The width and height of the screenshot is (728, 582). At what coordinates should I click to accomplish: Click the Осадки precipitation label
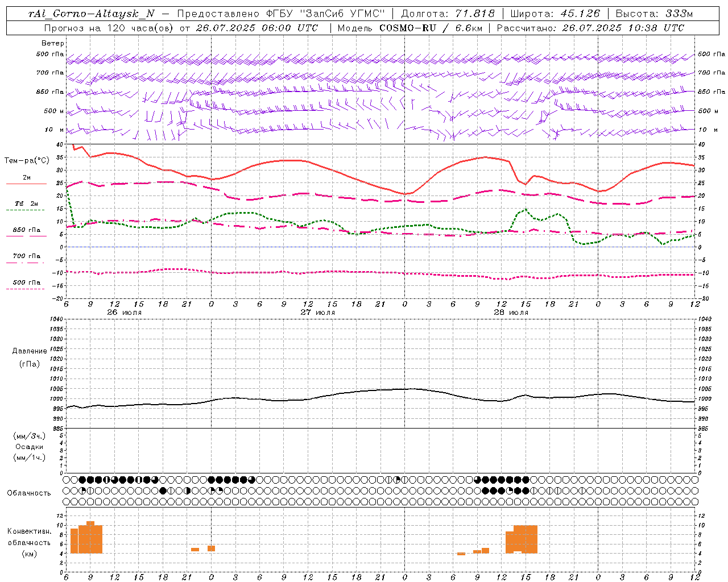29,447
